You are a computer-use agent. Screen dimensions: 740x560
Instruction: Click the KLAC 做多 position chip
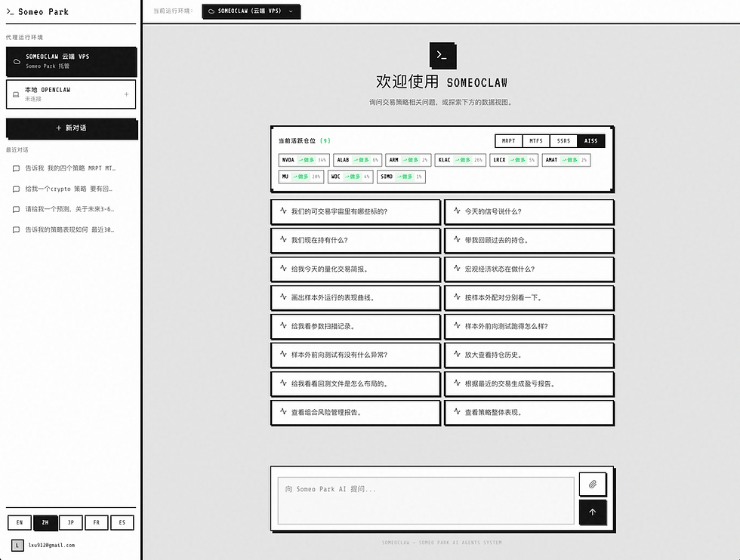pos(460,161)
